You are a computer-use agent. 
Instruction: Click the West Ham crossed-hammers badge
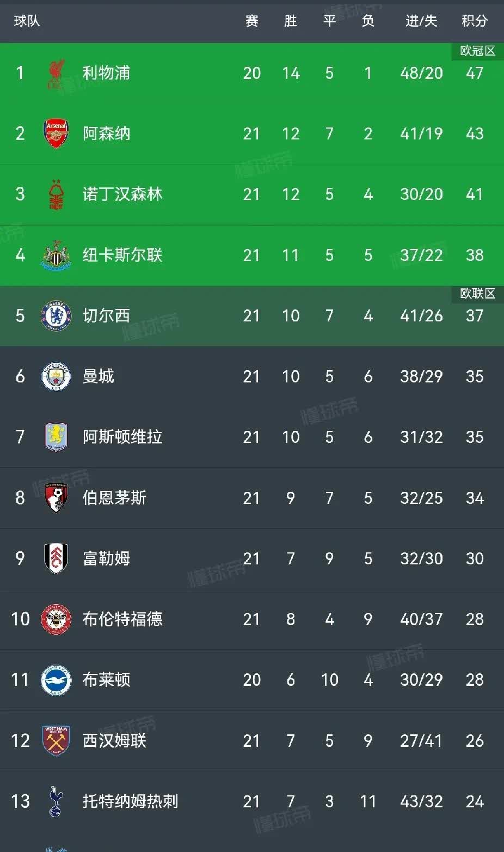[54, 741]
